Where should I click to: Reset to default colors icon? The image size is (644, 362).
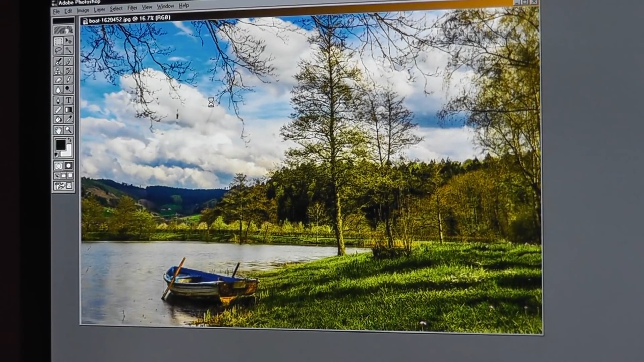56,155
